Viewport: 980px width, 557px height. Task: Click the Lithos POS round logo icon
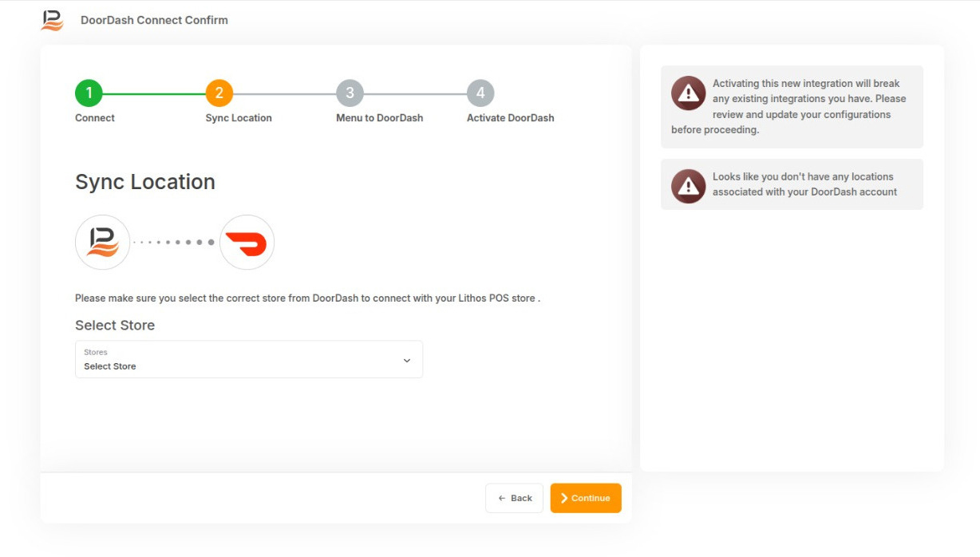tap(102, 242)
